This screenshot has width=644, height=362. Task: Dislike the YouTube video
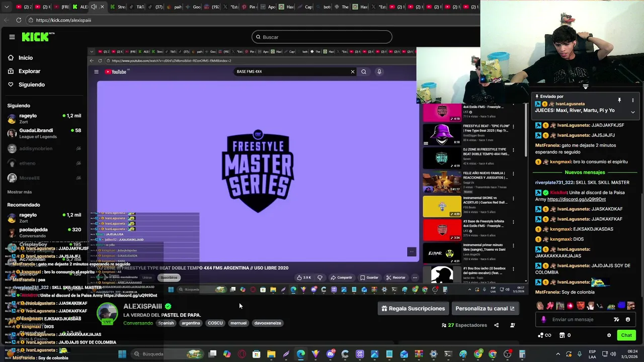pos(320,278)
